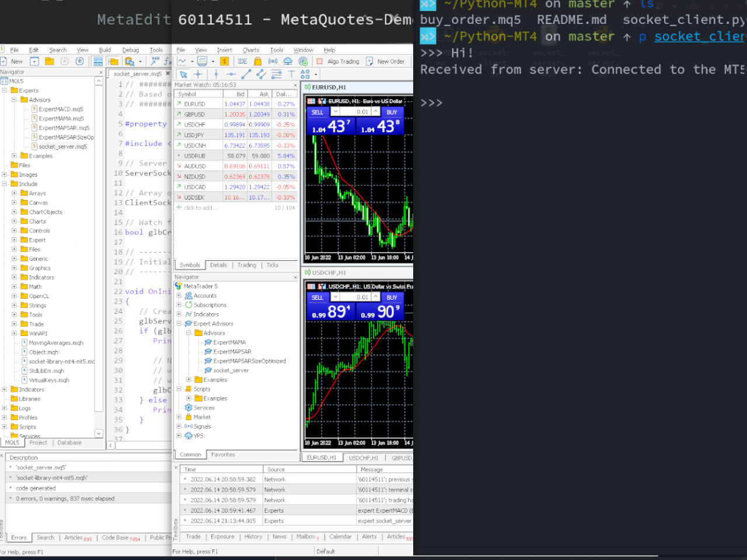Open the Window menu in MetaTrader
Screen dimensions: 747x560
click(303, 50)
